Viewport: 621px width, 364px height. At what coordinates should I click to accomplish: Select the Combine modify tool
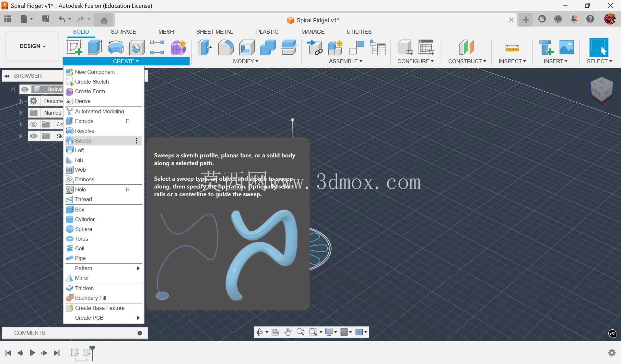[268, 47]
